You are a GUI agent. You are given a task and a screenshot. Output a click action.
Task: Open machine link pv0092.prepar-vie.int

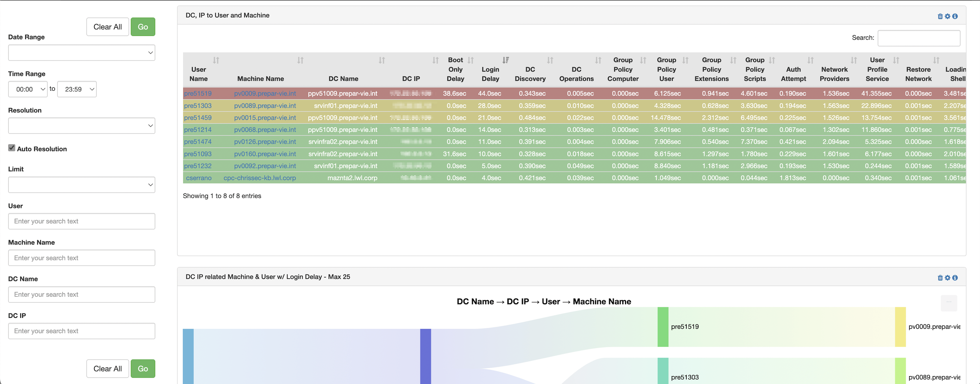click(265, 166)
